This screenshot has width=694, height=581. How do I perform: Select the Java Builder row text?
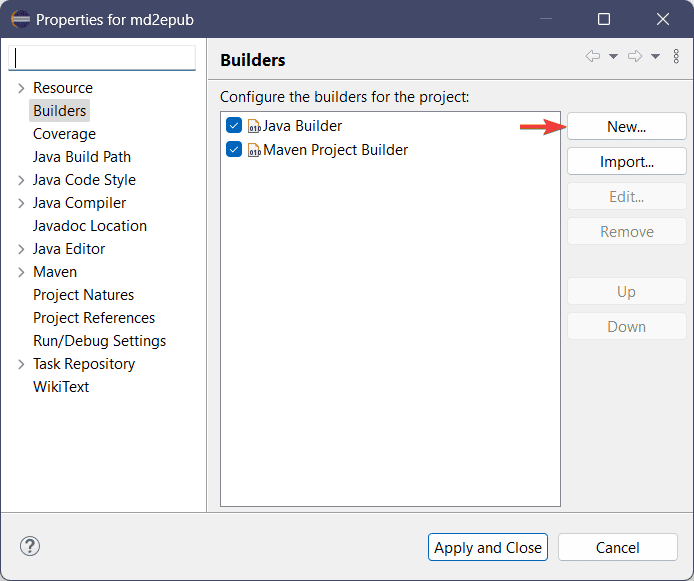[x=302, y=126]
